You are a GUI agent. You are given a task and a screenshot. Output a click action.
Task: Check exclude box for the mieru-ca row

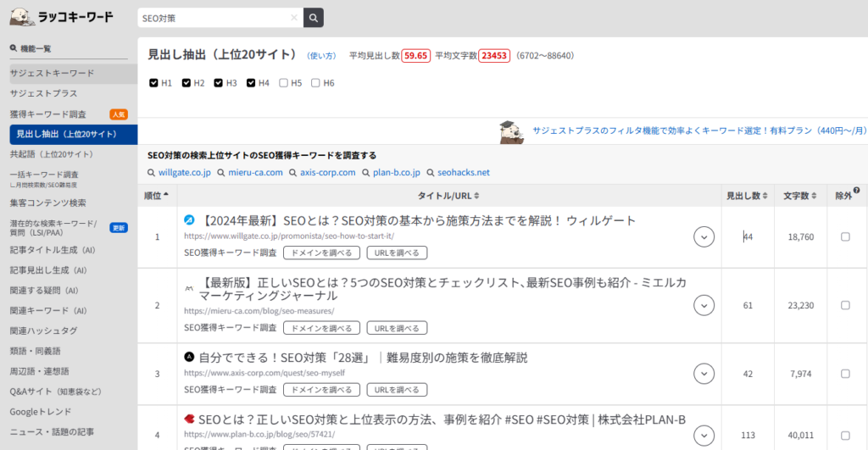pos(845,306)
